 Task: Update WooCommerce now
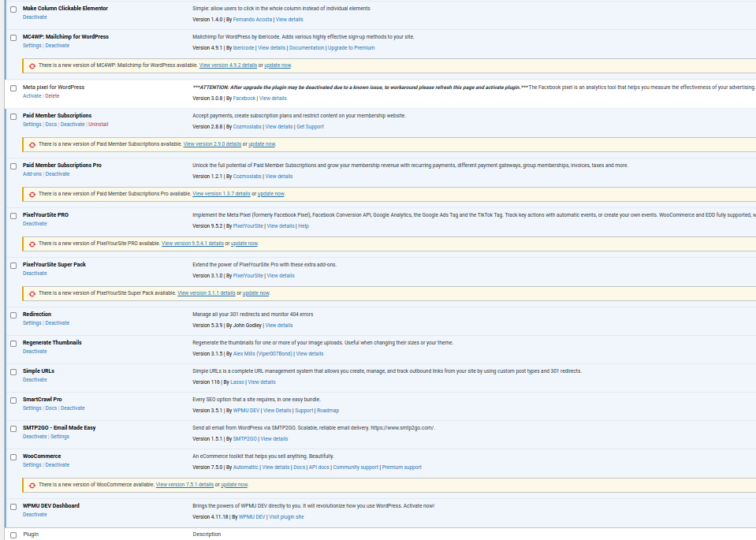coord(234,485)
